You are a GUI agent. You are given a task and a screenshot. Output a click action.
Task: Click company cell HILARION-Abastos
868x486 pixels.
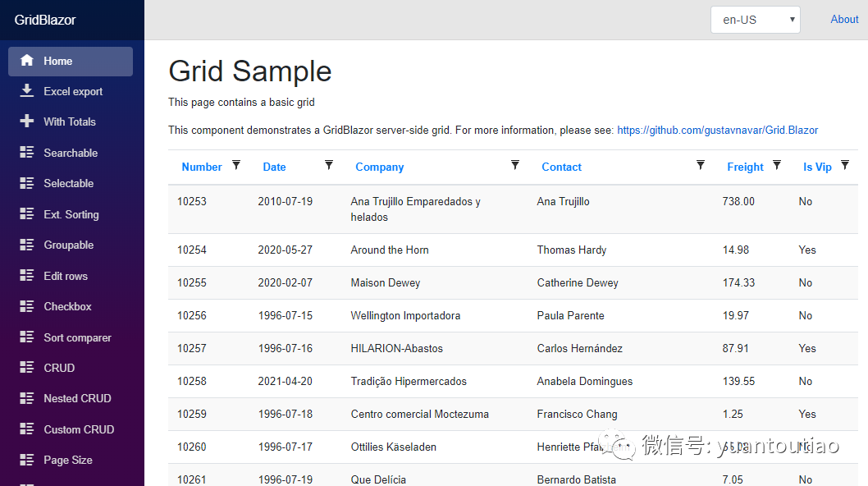click(396, 349)
